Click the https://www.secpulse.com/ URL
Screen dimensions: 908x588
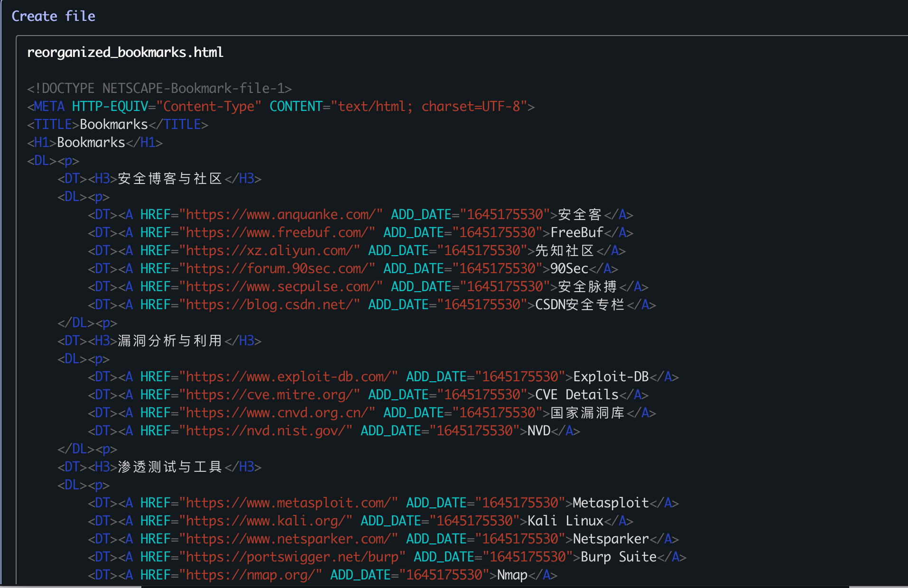tap(281, 286)
